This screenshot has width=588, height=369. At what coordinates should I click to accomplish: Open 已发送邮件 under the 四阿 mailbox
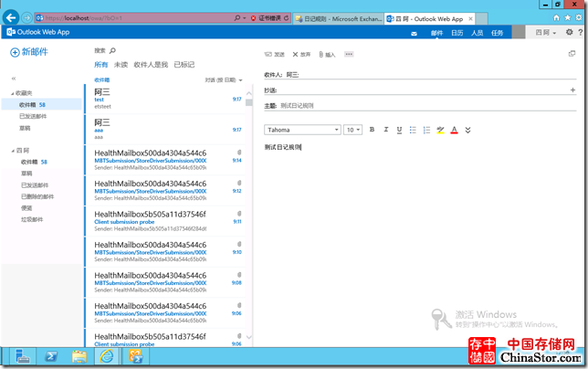point(35,184)
